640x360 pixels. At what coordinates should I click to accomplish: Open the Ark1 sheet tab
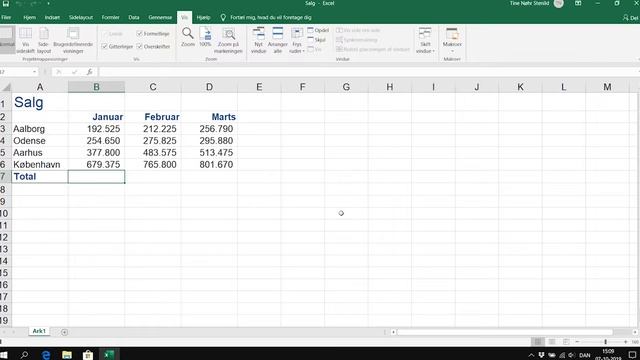39,331
